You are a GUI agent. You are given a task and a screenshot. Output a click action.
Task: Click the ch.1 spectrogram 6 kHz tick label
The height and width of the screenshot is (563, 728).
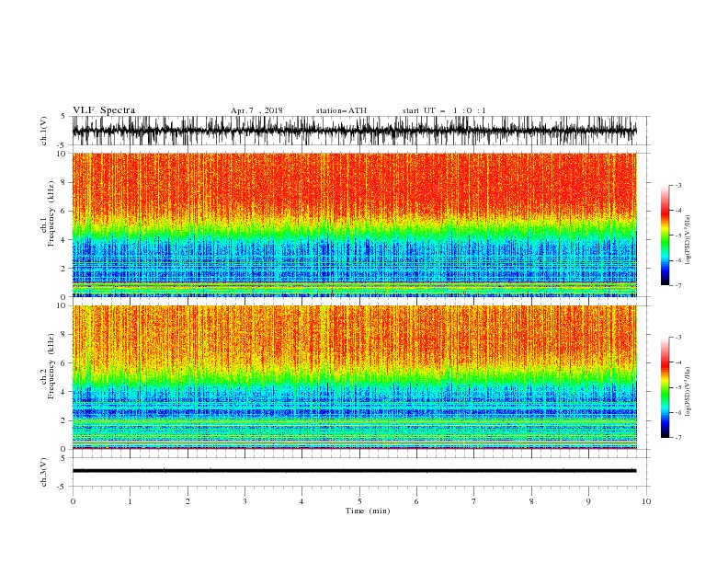[63, 212]
